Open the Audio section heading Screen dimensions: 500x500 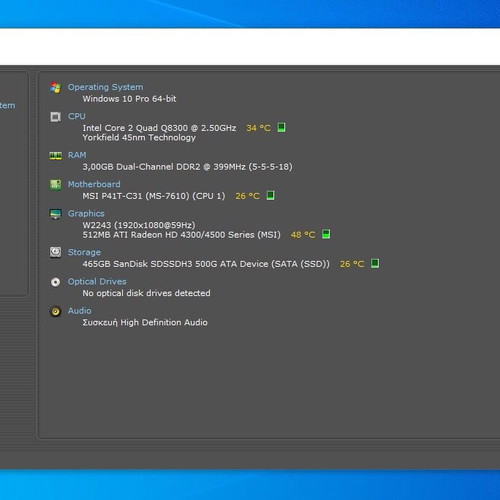(x=79, y=311)
